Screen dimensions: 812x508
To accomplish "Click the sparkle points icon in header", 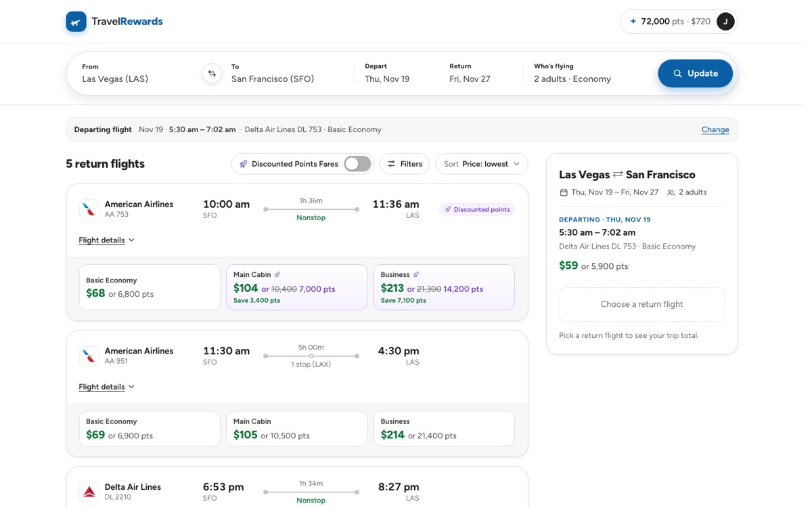I will tap(633, 22).
